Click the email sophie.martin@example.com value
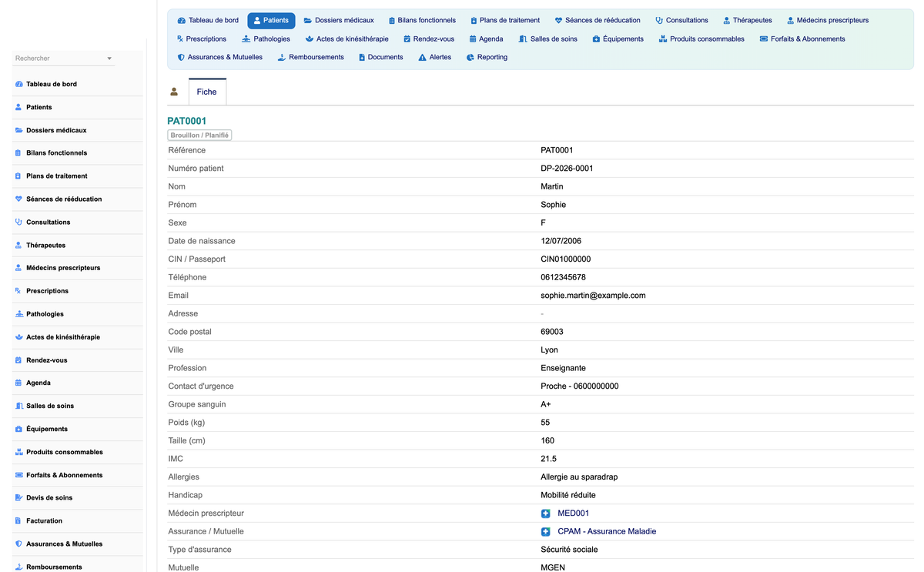This screenshot has width=924, height=572. click(593, 296)
